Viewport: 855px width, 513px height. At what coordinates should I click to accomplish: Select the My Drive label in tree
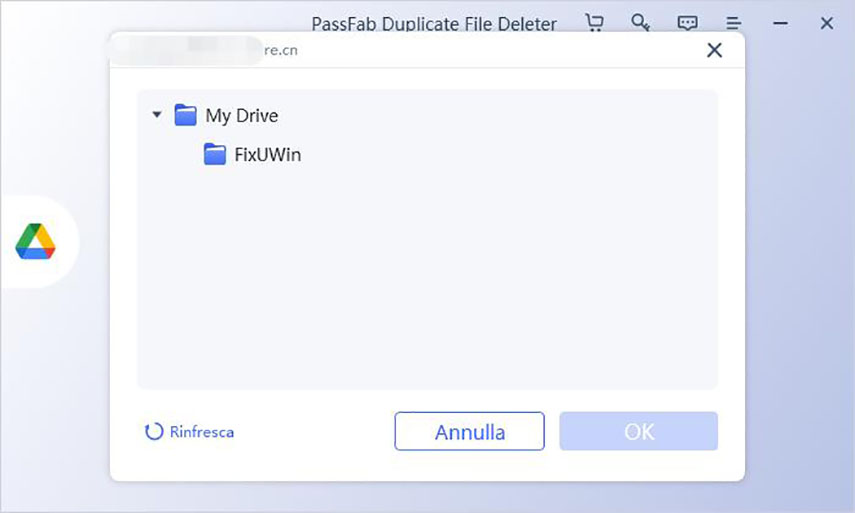[241, 116]
